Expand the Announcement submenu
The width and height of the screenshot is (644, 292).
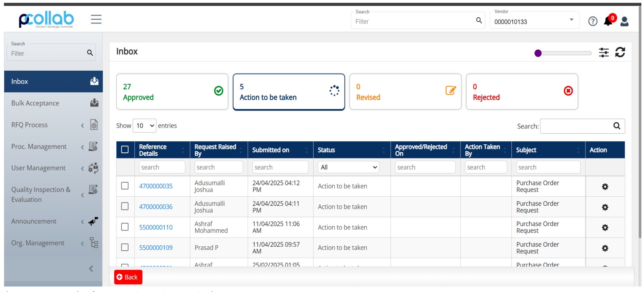83,222
